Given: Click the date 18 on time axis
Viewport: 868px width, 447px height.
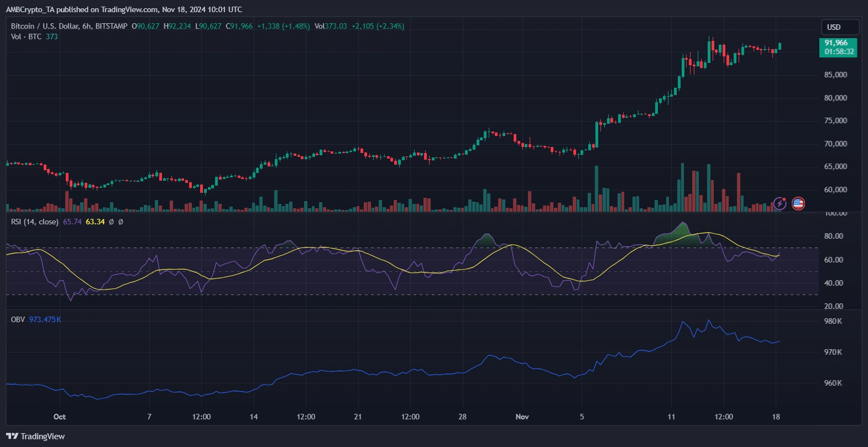Looking at the screenshot, I should tap(776, 417).
